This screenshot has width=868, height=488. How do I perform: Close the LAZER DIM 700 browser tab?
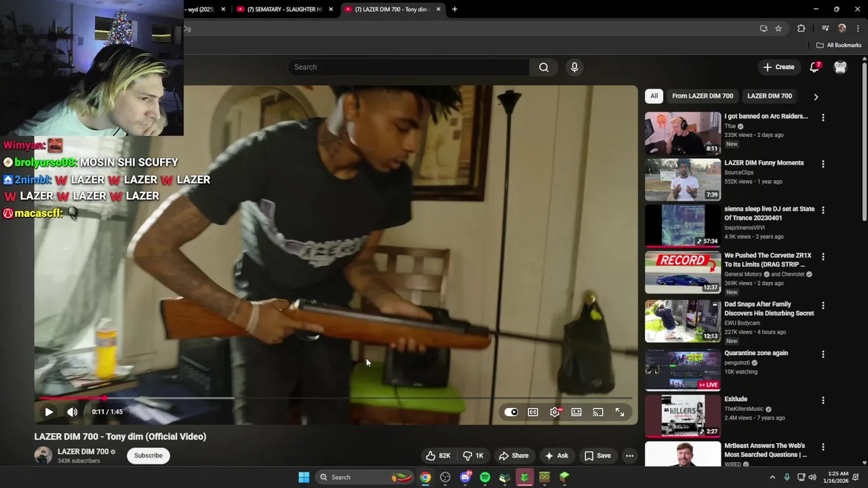438,9
